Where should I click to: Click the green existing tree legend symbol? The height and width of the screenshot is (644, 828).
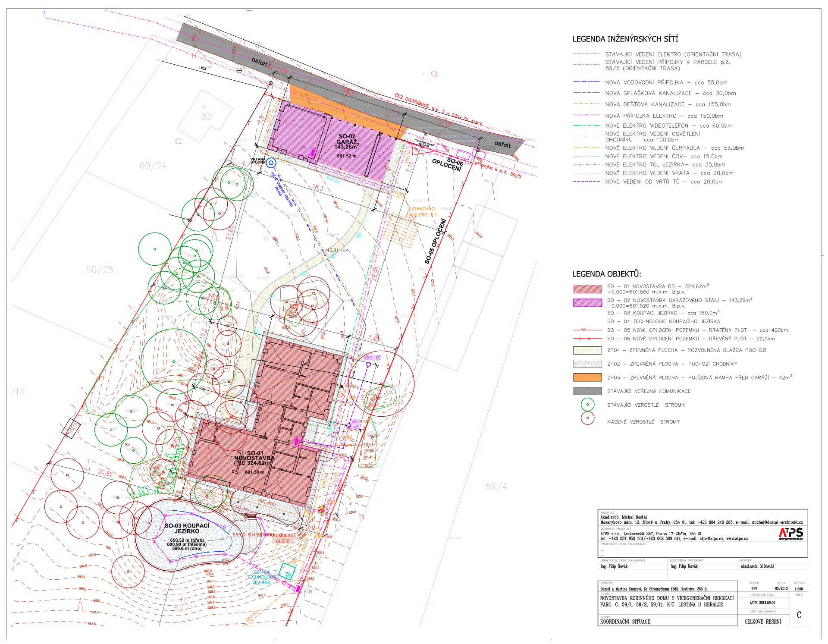pyautogui.click(x=587, y=405)
